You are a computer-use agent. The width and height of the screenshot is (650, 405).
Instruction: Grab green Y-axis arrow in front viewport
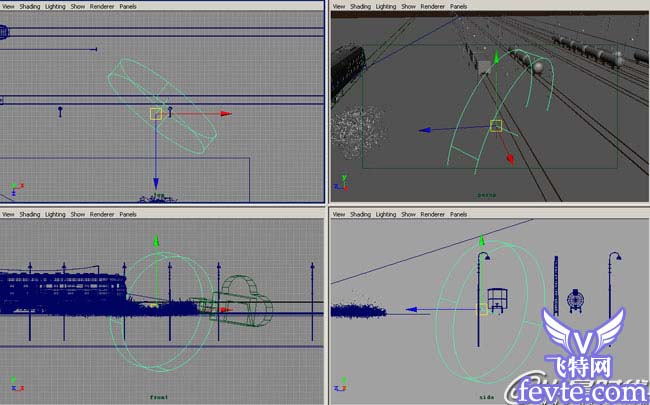(156, 241)
